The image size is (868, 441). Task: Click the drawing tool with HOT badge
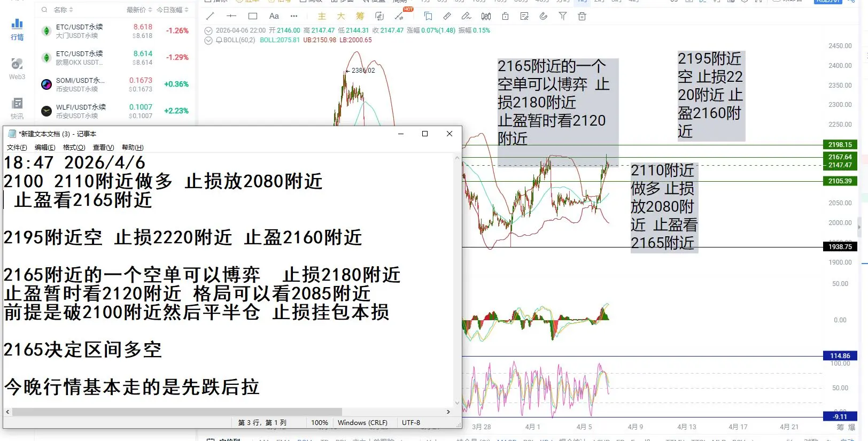(399, 16)
